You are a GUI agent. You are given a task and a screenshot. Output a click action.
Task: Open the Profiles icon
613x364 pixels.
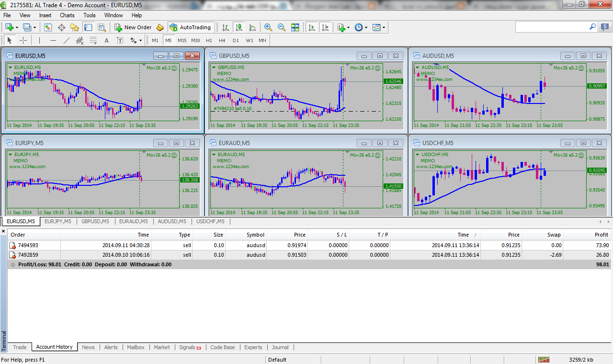(x=27, y=27)
